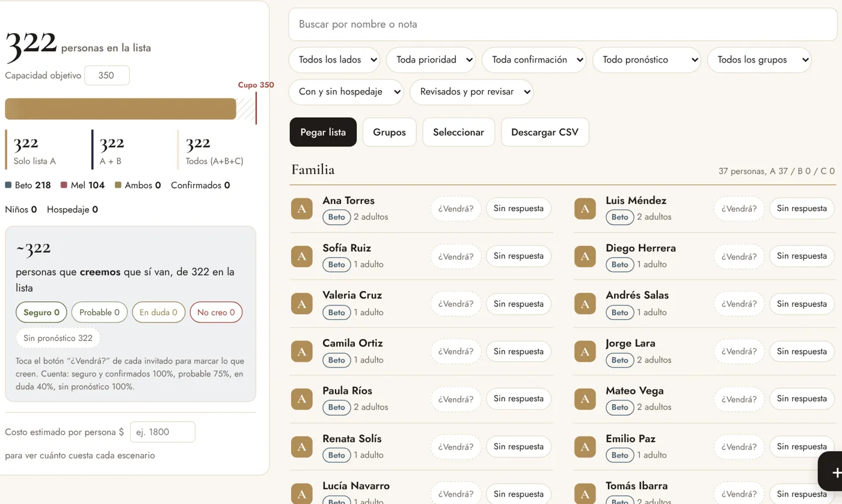
Task: Click the Pegar lista button
Action: point(323,132)
